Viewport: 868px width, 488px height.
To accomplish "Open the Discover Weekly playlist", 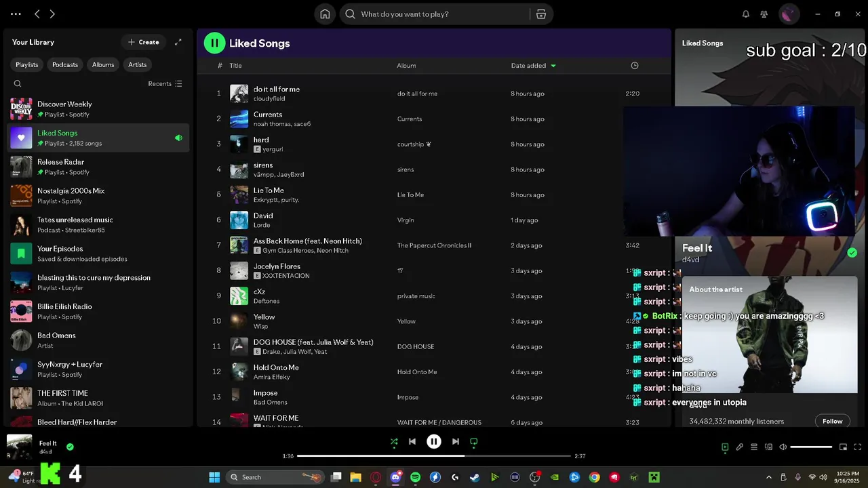I will (98, 109).
